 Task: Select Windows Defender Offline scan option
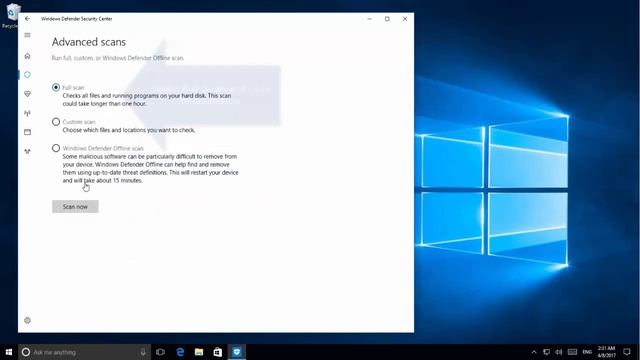pos(56,148)
